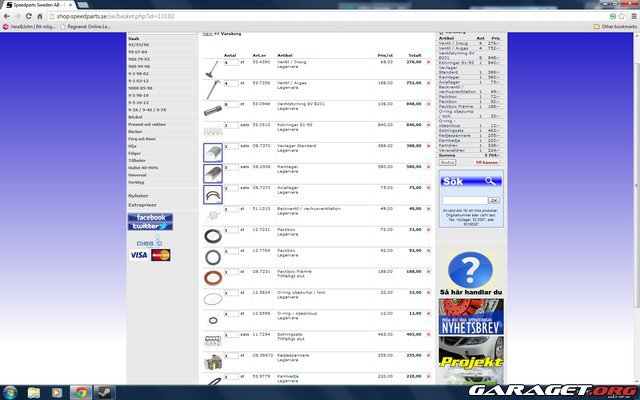This screenshot has width=640, height=400.
Task: Click quantity field for Ventiltätning 8V B201
Action: point(231,104)
